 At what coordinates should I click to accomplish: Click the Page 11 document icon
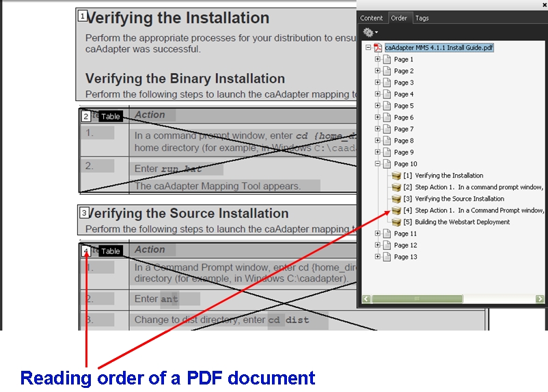[x=387, y=234]
